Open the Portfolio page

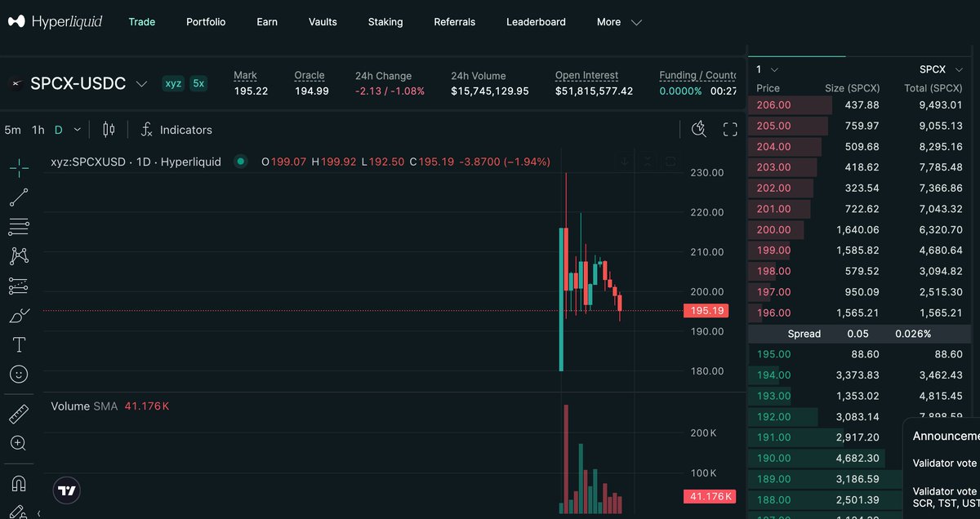point(206,22)
